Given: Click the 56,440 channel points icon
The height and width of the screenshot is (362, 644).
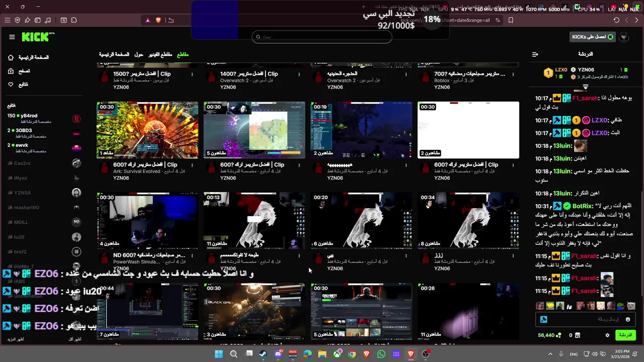Looking at the screenshot, I should 558,335.
